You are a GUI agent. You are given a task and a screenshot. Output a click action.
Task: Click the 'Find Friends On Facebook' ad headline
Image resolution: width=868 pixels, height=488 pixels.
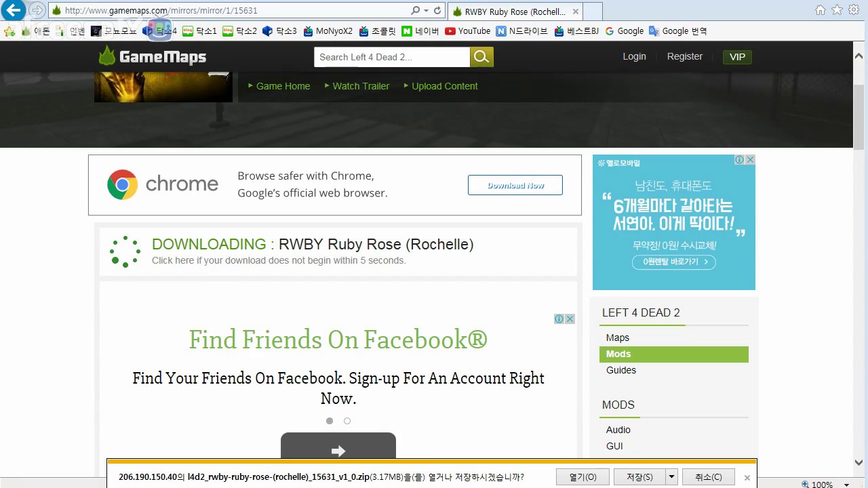[x=338, y=339]
